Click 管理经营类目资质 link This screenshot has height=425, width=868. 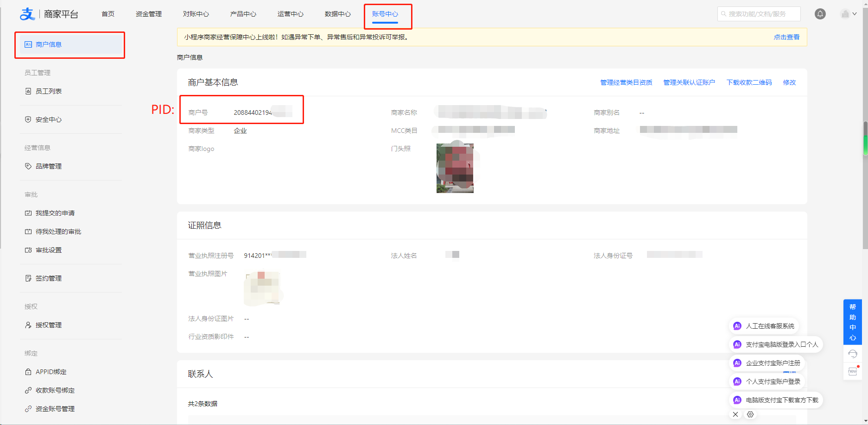626,82
